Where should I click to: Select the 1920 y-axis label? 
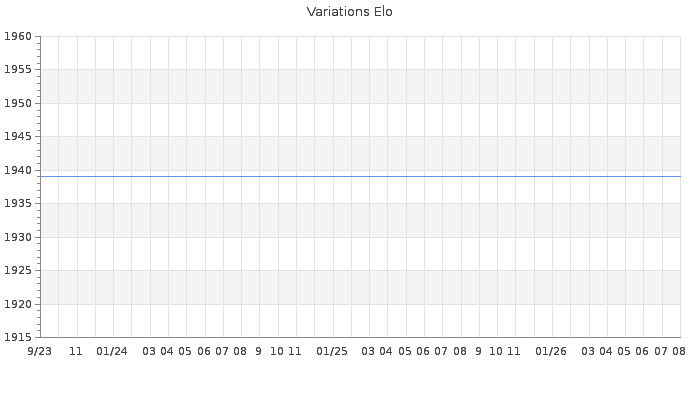[x=18, y=304]
